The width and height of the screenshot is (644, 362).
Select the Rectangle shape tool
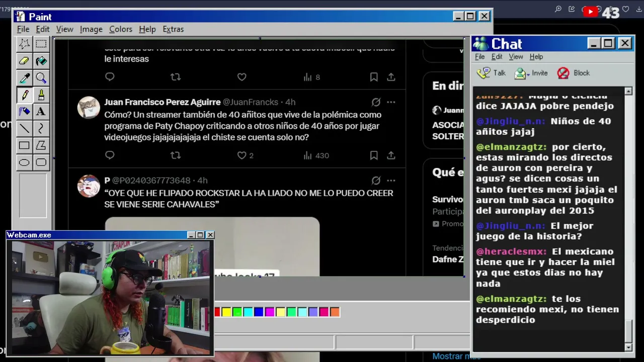click(x=24, y=146)
